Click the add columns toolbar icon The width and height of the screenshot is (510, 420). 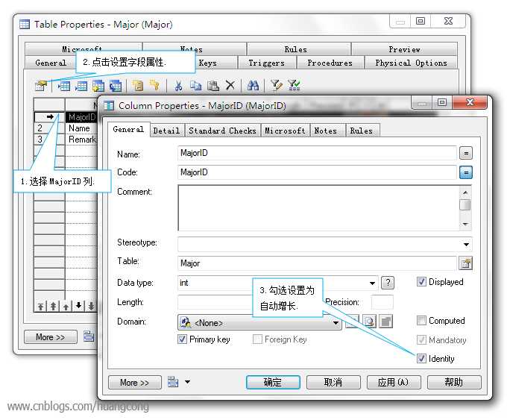coord(98,86)
